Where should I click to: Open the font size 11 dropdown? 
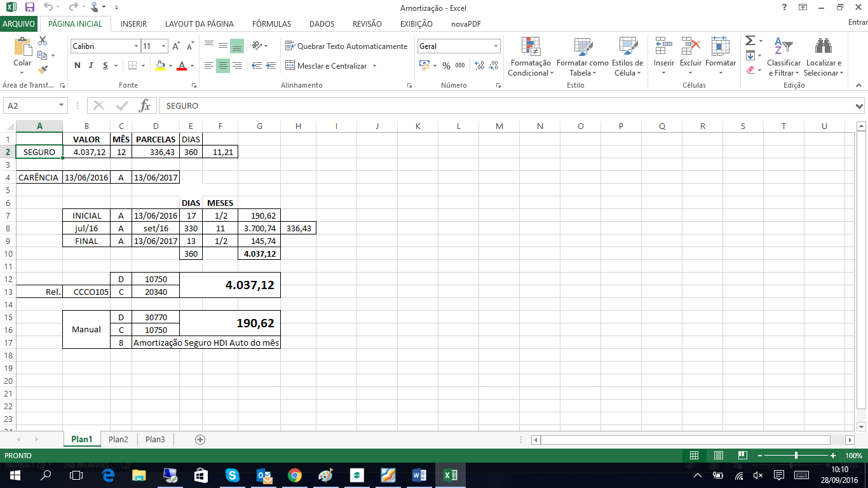[163, 46]
